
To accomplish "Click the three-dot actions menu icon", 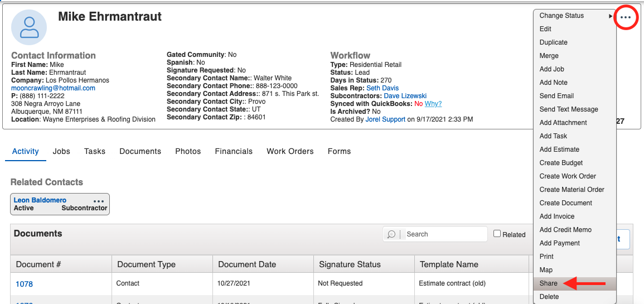I will click(x=626, y=17).
